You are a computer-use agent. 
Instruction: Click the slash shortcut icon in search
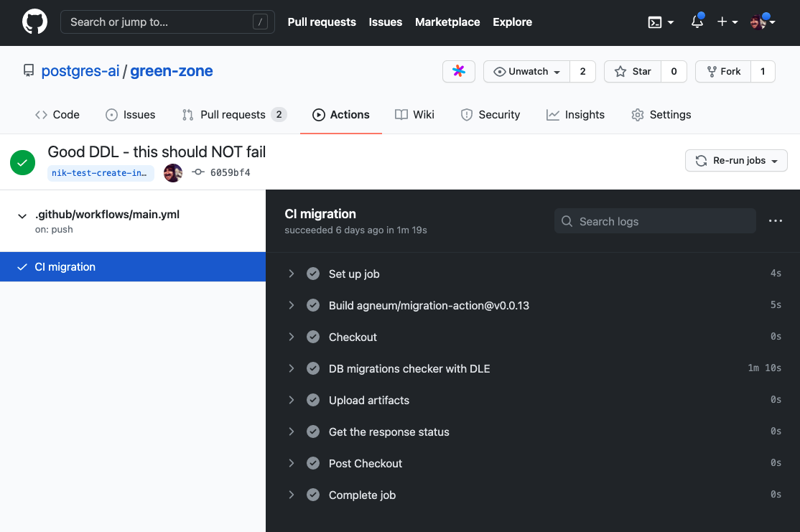tap(260, 22)
